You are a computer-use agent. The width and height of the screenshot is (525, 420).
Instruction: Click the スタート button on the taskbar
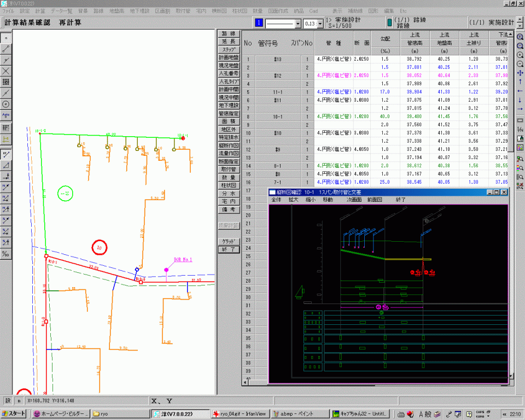pyautogui.click(x=14, y=413)
